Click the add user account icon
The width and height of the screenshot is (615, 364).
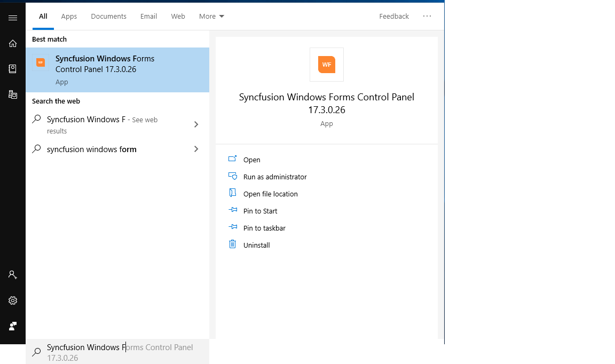tap(12, 274)
